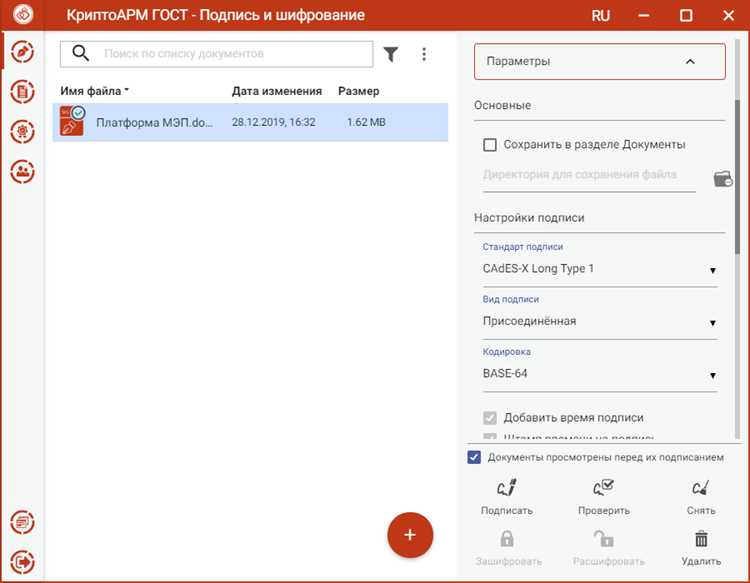
Task: Open Вид подписи dropdown Присоединённая
Action: tap(600, 321)
